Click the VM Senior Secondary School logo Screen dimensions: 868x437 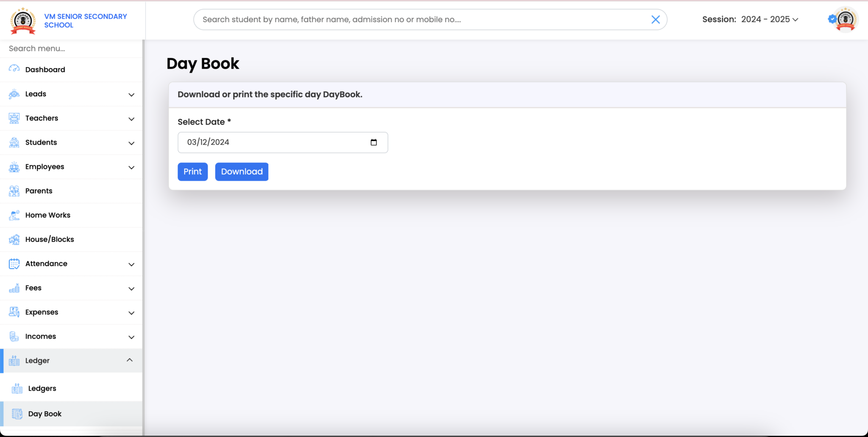[x=23, y=20]
